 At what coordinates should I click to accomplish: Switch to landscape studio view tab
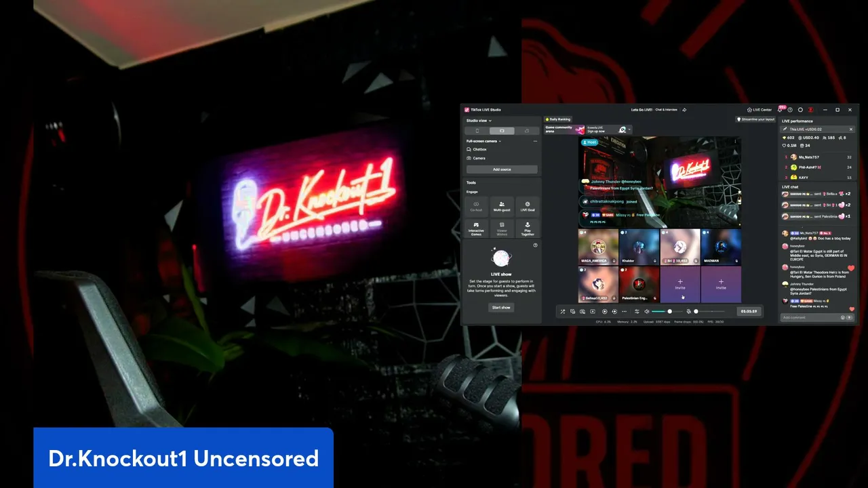[502, 130]
